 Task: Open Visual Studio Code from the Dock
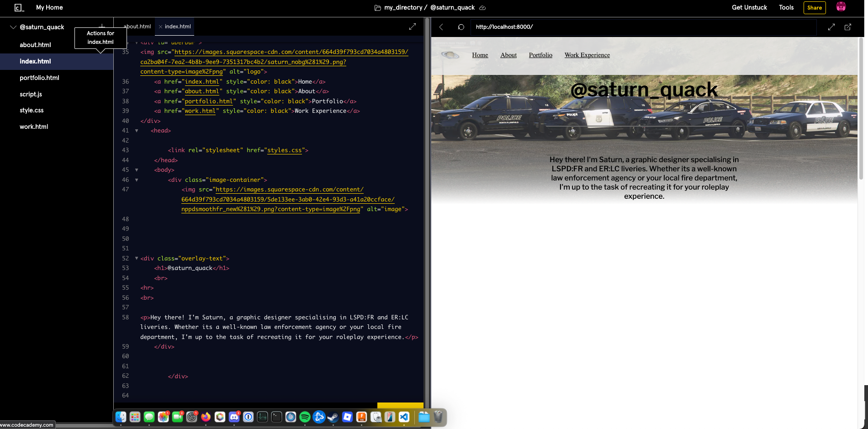click(x=404, y=417)
